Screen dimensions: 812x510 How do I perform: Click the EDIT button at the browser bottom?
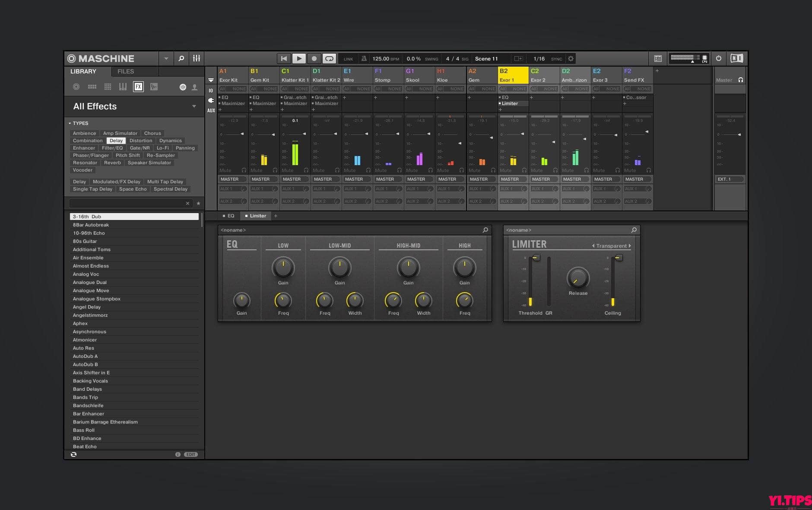tap(190, 454)
